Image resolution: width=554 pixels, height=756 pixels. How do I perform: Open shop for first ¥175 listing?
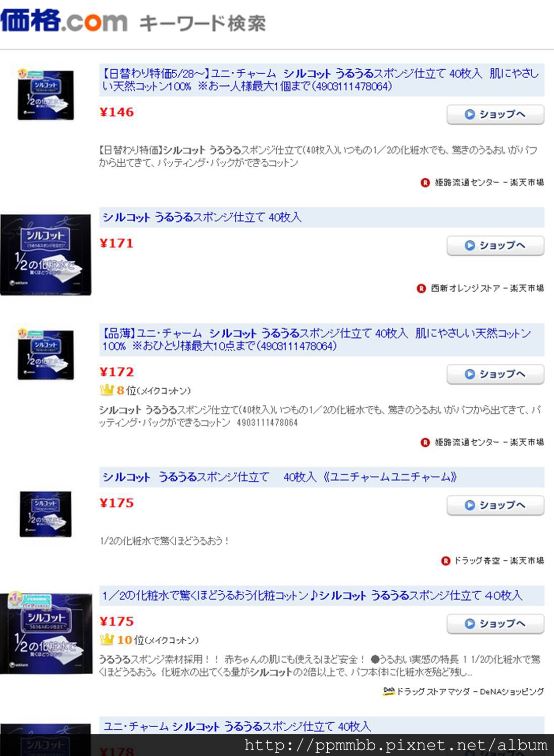point(495,505)
